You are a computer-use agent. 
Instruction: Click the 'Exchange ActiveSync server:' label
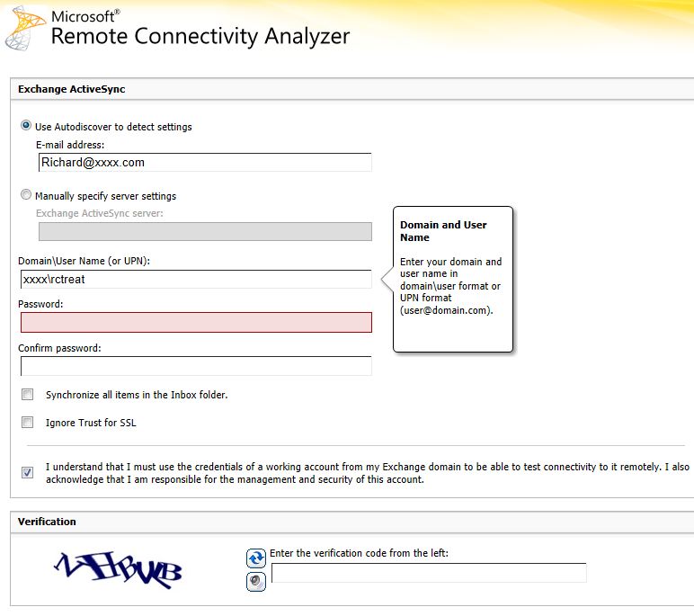pyautogui.click(x=100, y=213)
